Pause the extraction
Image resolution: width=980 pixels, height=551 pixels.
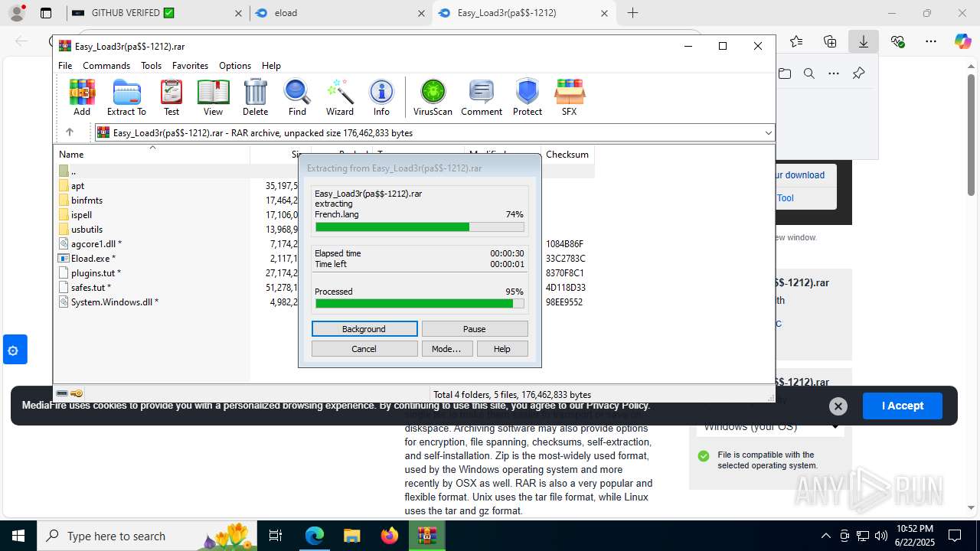[x=475, y=328]
